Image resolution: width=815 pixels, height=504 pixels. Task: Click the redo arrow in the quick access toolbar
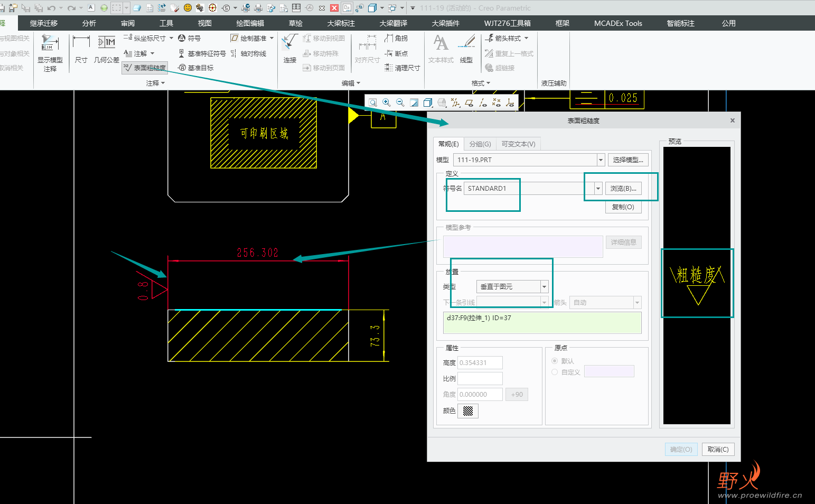pyautogui.click(x=71, y=8)
